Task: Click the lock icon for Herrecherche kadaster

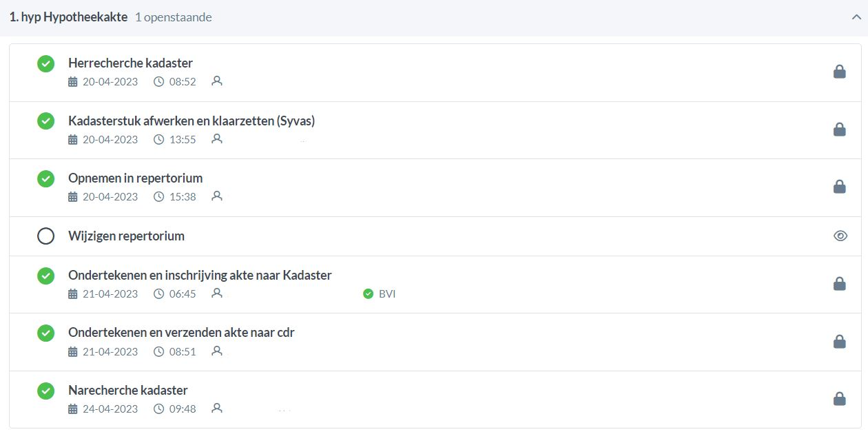Action: (839, 72)
